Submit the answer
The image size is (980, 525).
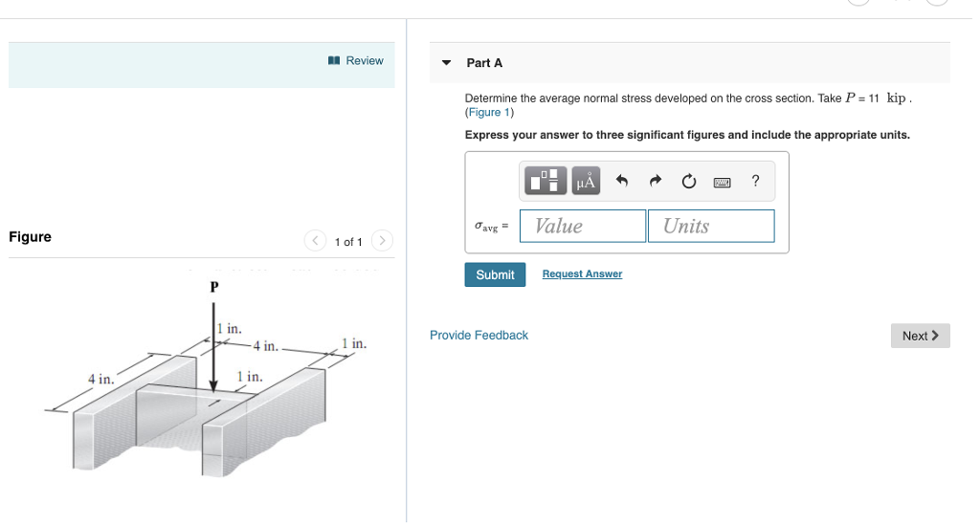(495, 274)
